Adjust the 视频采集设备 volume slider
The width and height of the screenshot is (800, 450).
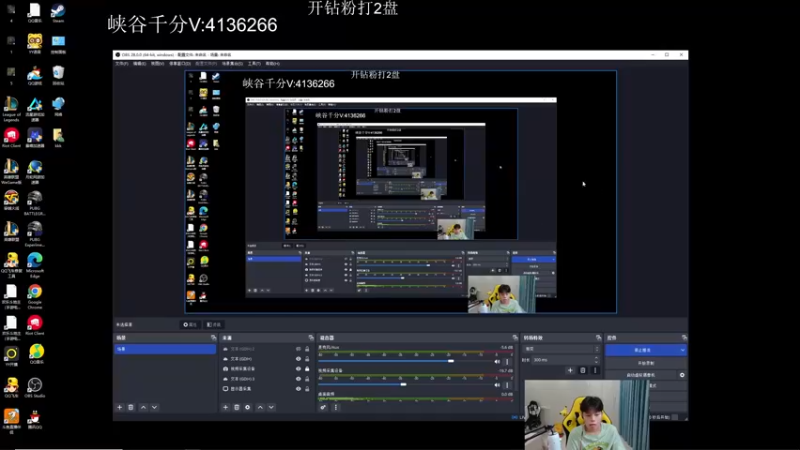[403, 384]
